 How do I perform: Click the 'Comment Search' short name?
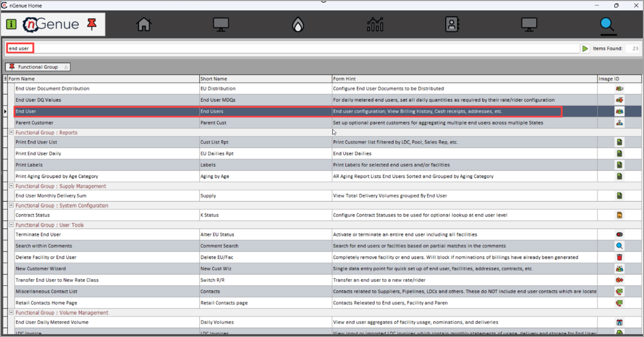click(x=219, y=246)
